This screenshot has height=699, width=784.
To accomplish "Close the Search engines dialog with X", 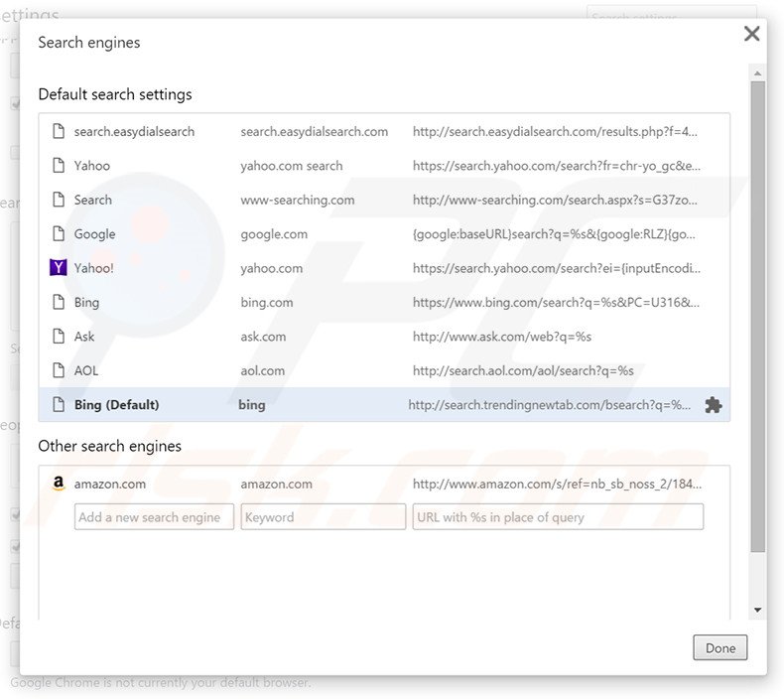I will tap(751, 34).
